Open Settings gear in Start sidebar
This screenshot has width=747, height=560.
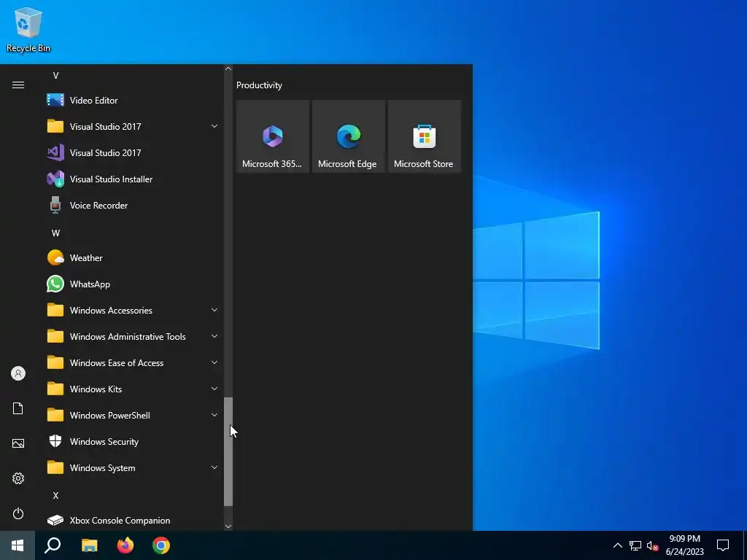point(18,478)
